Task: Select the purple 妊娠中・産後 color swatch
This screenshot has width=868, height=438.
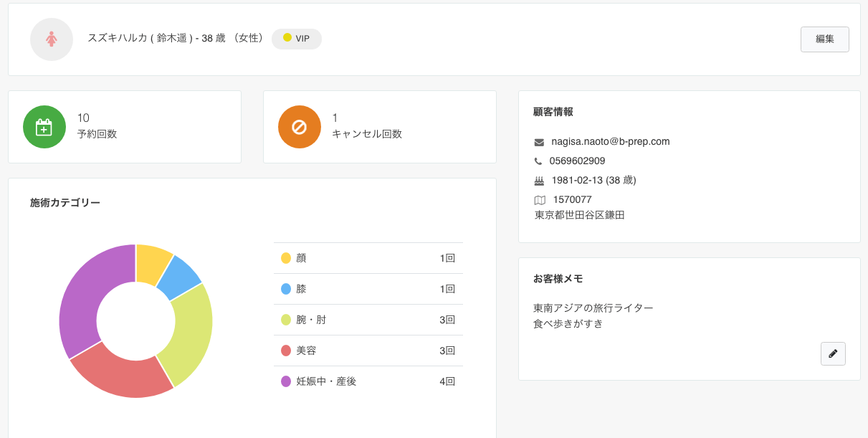Action: pos(285,381)
